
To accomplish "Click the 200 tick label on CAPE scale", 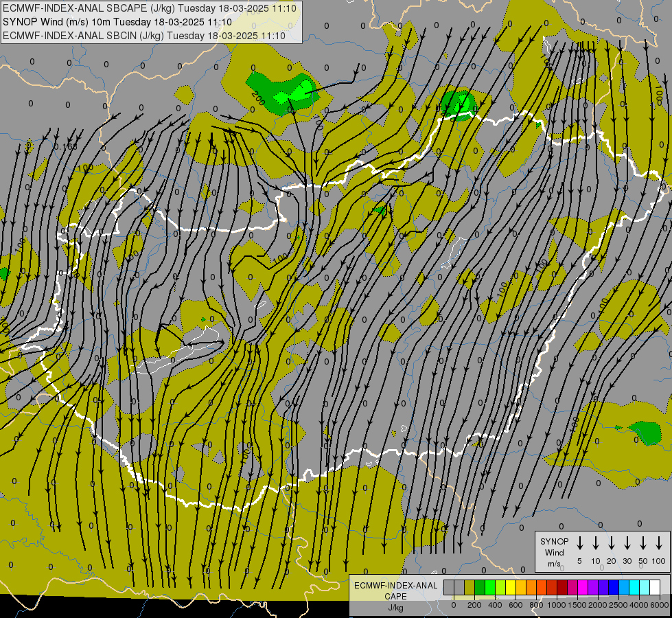I will click(x=474, y=605).
